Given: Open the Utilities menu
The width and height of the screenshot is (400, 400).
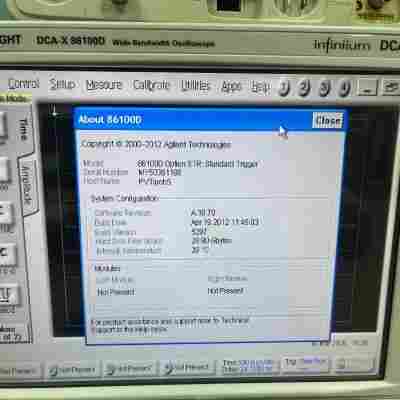Looking at the screenshot, I should (x=196, y=86).
